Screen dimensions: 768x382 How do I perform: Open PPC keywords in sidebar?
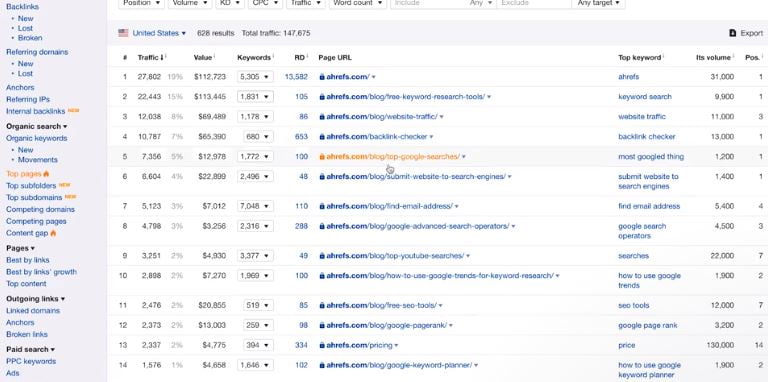[x=31, y=361]
